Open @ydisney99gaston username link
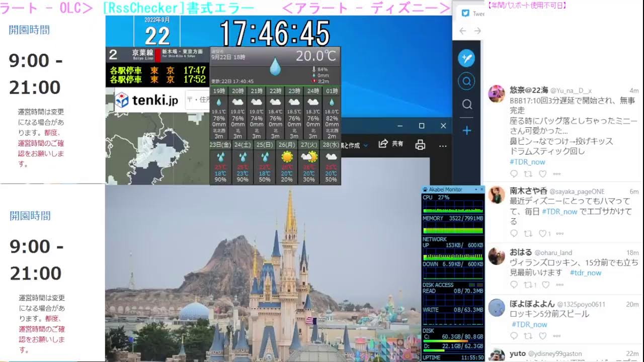The width and height of the screenshot is (644, 362). [x=555, y=354]
